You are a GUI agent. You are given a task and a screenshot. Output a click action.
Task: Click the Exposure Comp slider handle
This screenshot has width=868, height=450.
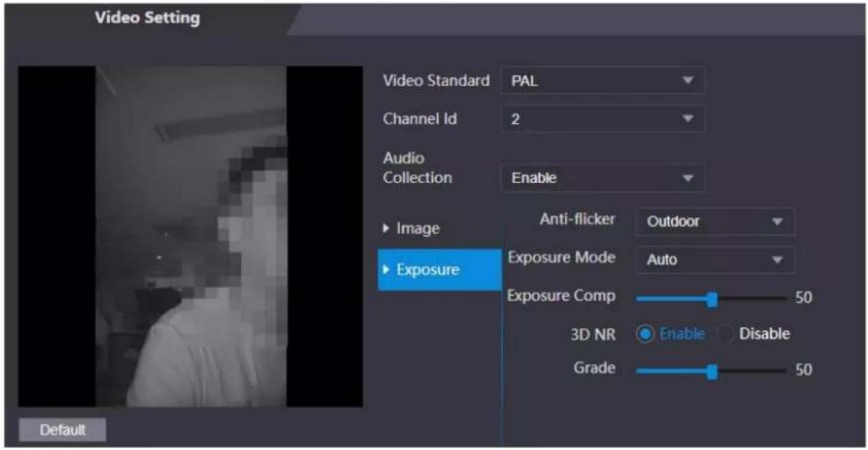coord(712,299)
